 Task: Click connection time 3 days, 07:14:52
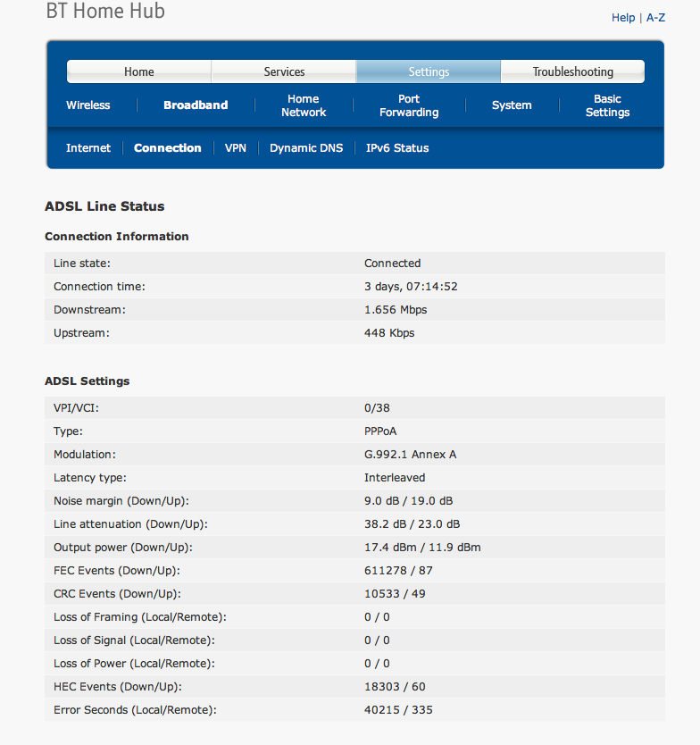click(x=411, y=287)
